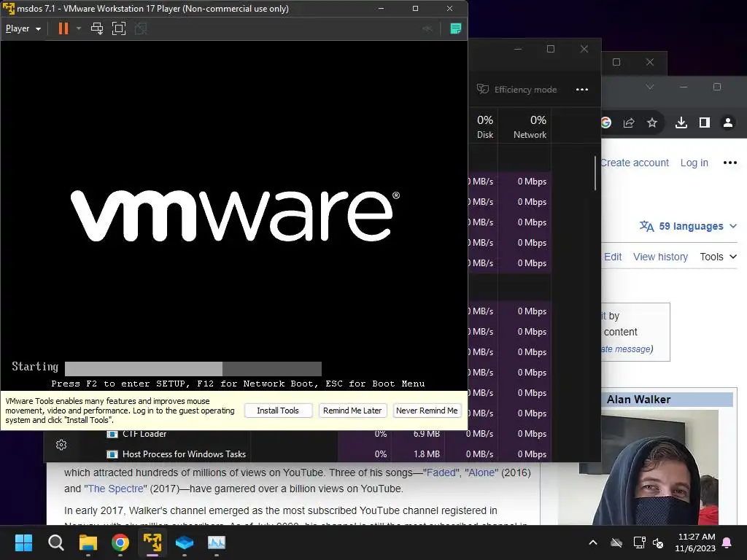Screen dimensions: 747x560
Task: Click the Alone song link
Action: [481, 472]
